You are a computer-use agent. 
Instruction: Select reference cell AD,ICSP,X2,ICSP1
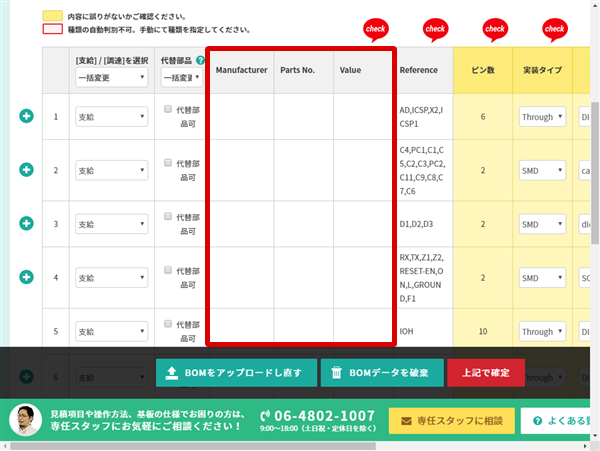click(421, 117)
